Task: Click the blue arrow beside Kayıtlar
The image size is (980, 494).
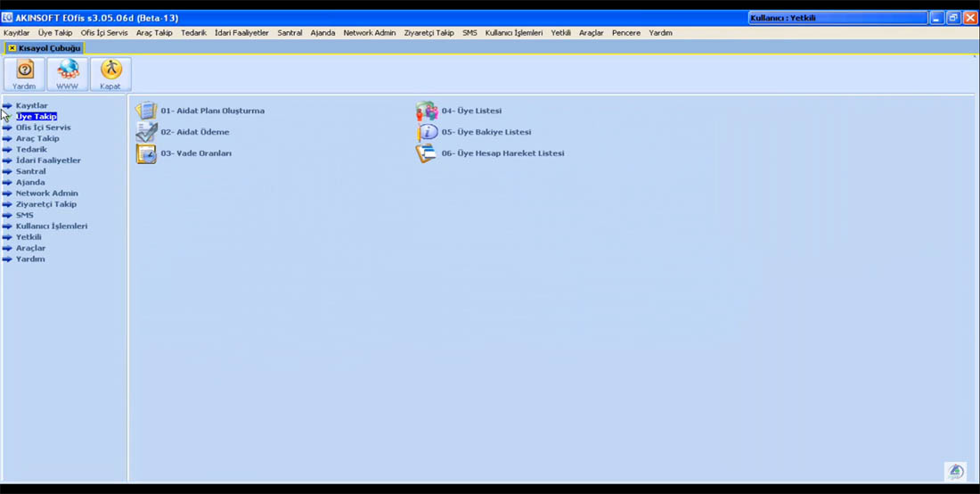Action: (x=7, y=106)
